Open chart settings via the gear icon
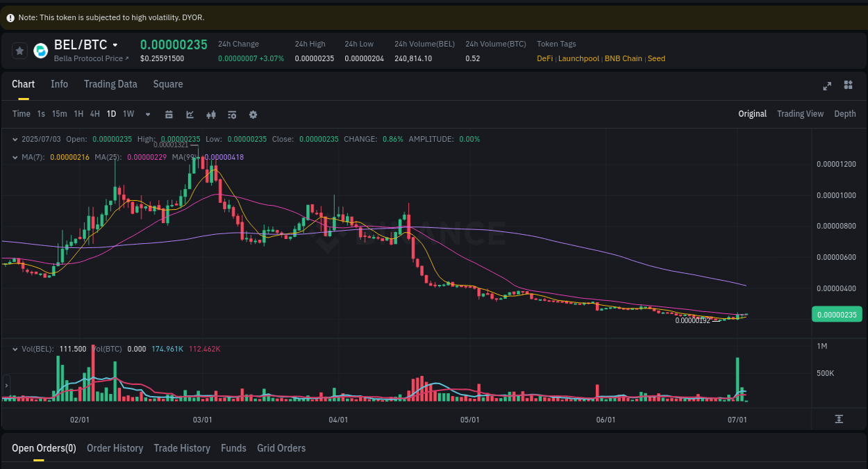 tap(253, 114)
